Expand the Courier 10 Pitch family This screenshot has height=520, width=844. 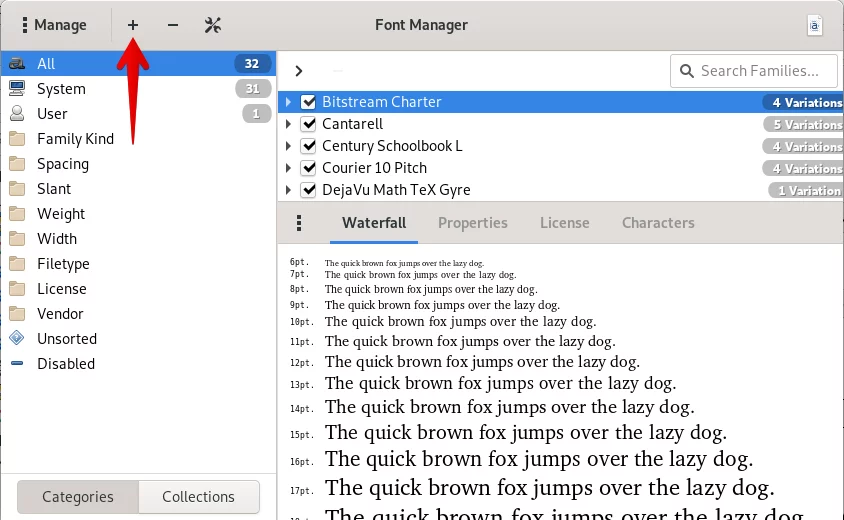[289, 168]
